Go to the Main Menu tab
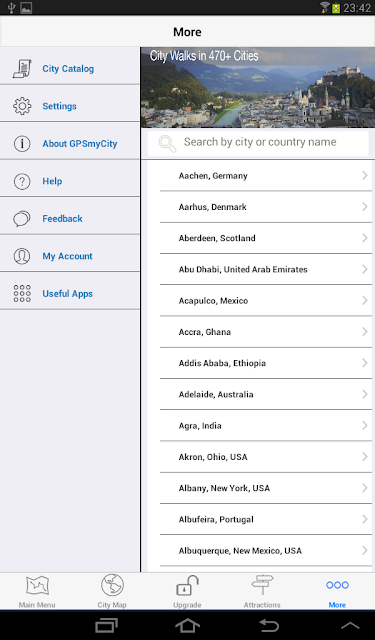Viewport: 375px width, 640px height. [x=37, y=591]
